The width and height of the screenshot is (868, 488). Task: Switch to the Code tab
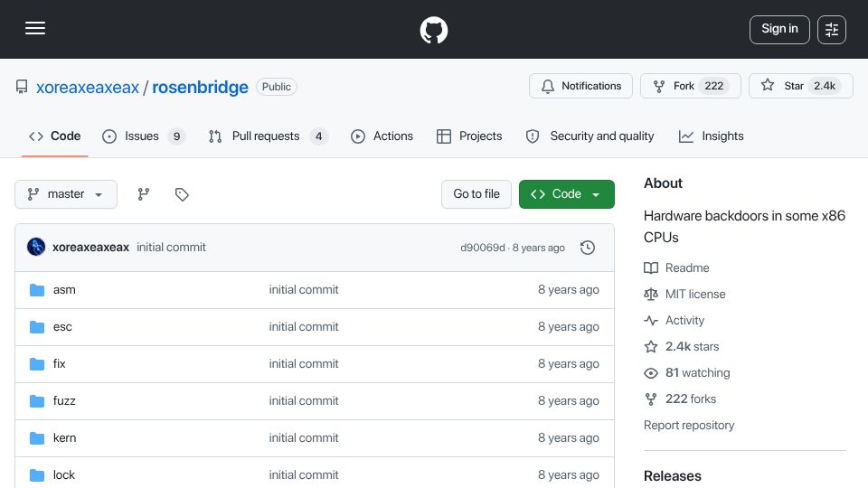click(55, 136)
